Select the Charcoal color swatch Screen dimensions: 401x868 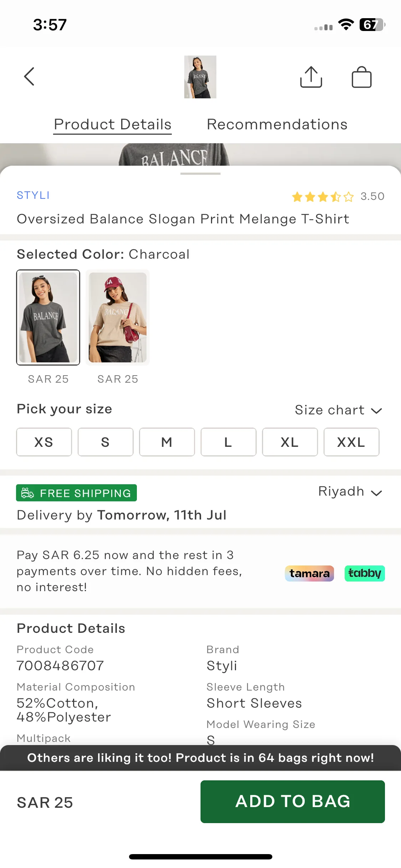pyautogui.click(x=48, y=317)
